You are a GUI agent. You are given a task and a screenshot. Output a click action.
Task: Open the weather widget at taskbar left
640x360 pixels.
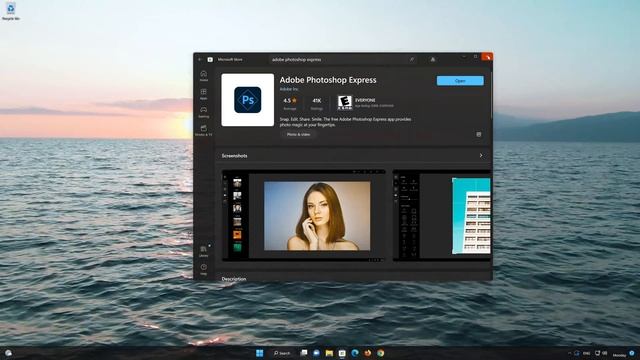[x=8, y=353]
